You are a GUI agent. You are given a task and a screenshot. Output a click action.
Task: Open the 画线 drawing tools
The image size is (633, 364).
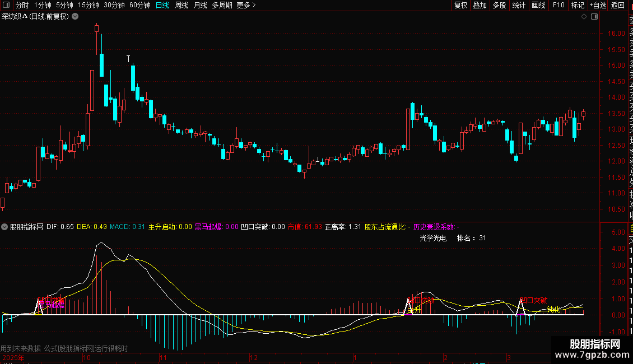(538, 5)
